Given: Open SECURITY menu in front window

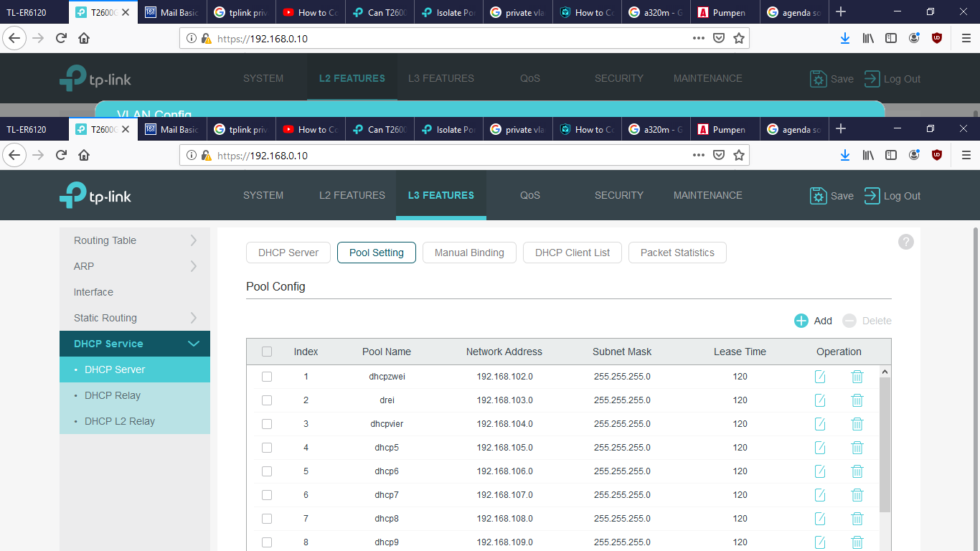Looking at the screenshot, I should [x=619, y=195].
